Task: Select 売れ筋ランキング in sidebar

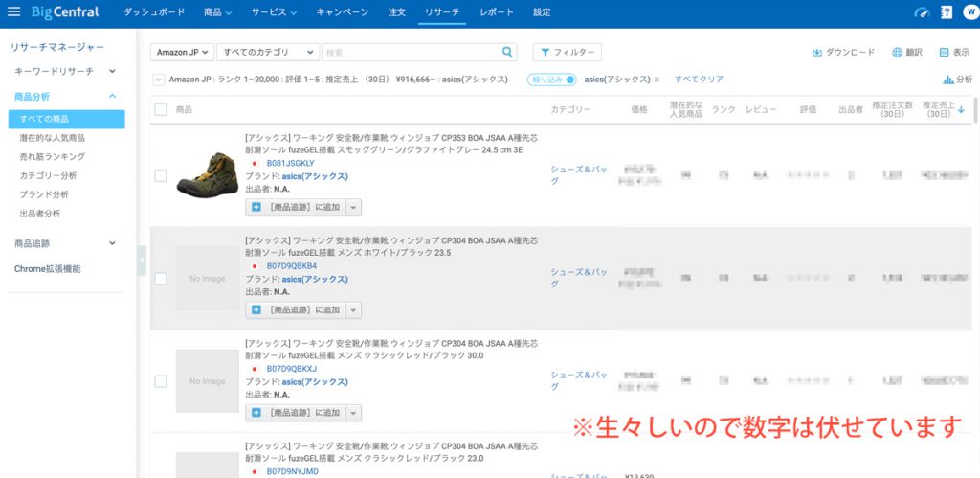Action: point(52,156)
